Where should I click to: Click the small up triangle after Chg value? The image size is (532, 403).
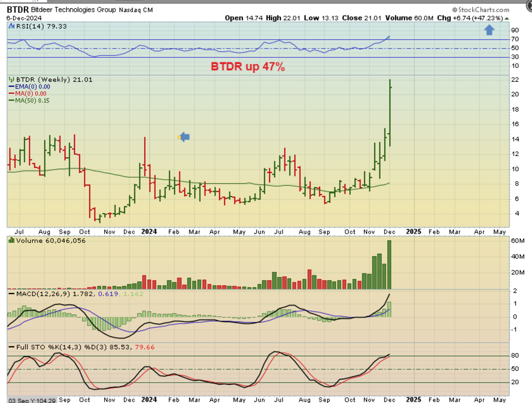pyautogui.click(x=507, y=18)
